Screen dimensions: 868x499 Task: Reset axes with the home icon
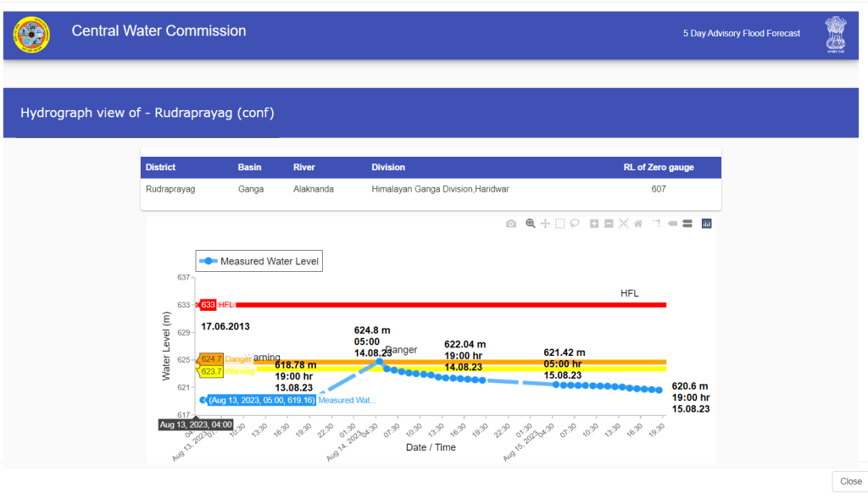pos(637,224)
